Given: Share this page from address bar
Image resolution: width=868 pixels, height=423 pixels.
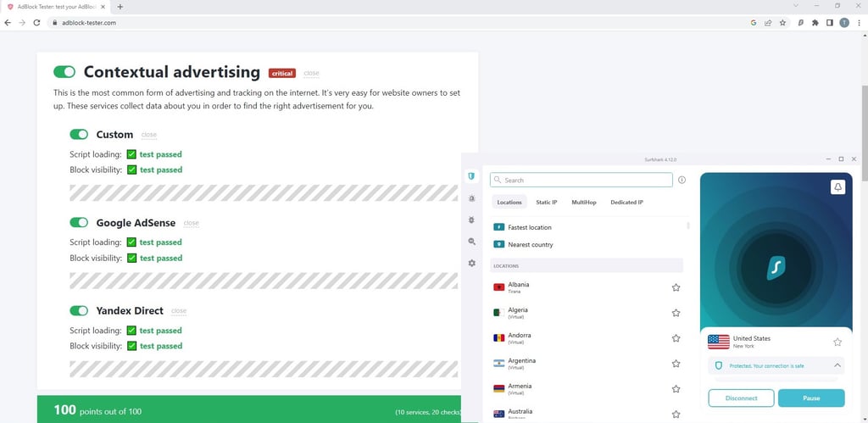Looking at the screenshot, I should (768, 23).
